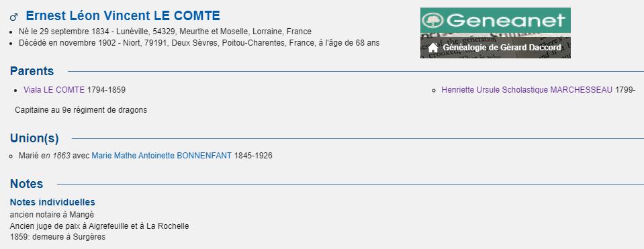Viewport: 644px width, 249px height.
Task: Click the 'ancien notaire à Mangé' note
Action: (x=52, y=215)
